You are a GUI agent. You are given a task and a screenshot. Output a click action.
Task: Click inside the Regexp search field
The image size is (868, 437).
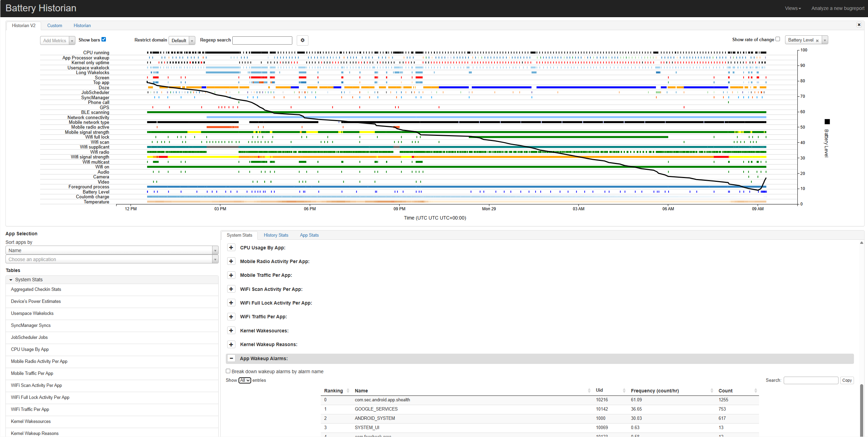[x=262, y=40]
